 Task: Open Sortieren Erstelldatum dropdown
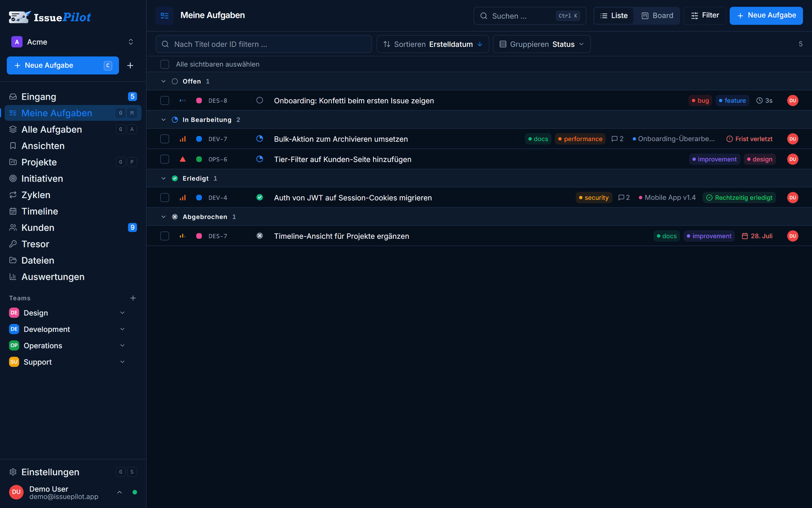[x=433, y=44]
